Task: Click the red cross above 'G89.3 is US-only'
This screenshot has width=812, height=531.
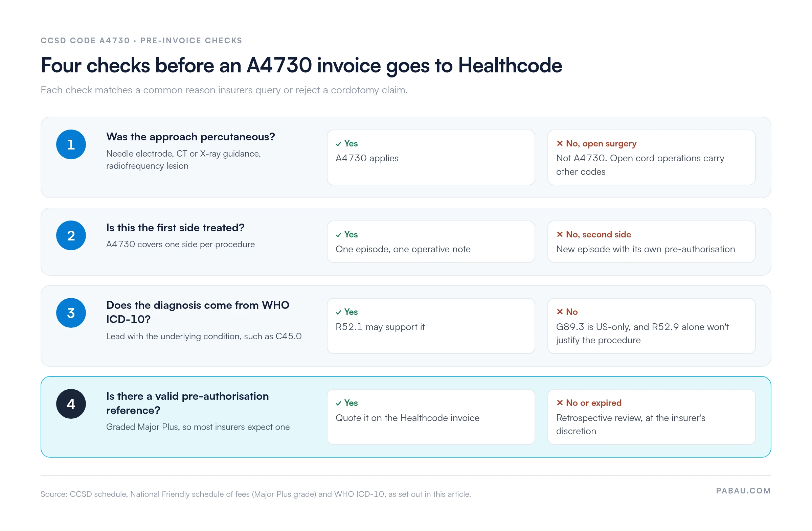Action: pos(560,312)
